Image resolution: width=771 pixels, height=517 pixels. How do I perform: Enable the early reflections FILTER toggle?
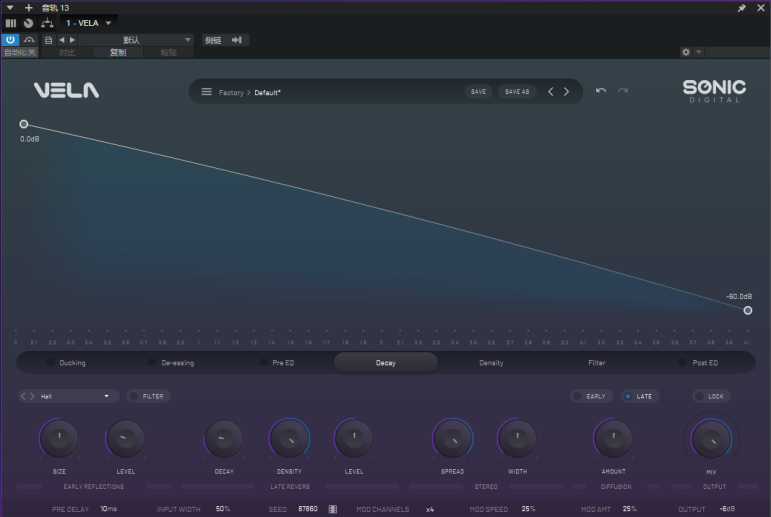[148, 396]
